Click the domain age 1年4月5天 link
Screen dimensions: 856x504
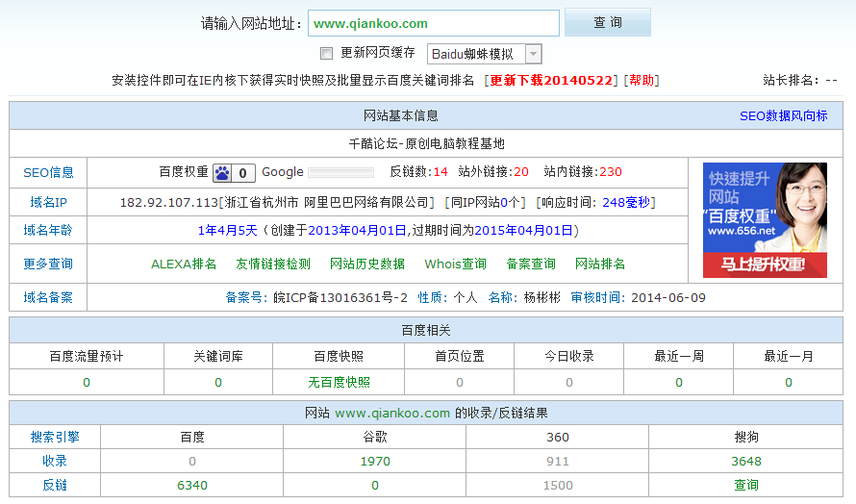pyautogui.click(x=227, y=231)
